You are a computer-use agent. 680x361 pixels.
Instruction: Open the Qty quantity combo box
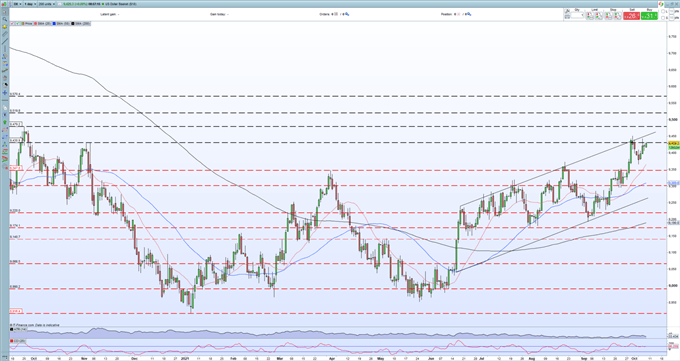[x=577, y=15]
